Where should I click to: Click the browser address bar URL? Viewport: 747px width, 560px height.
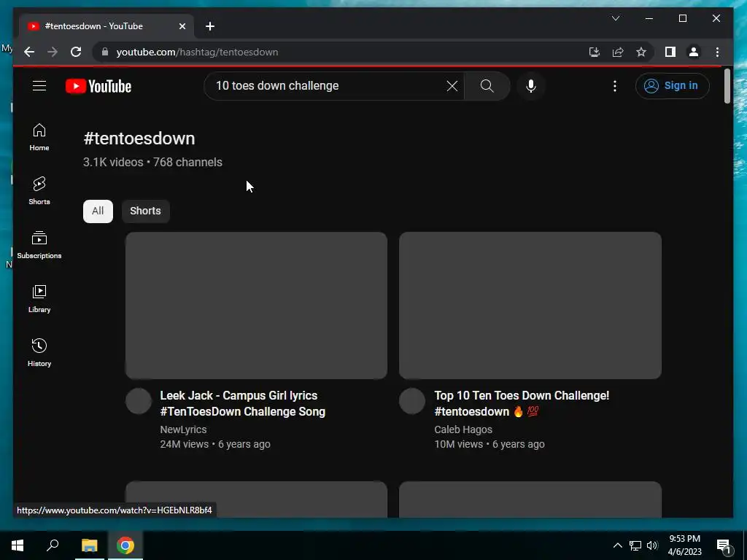point(197,52)
